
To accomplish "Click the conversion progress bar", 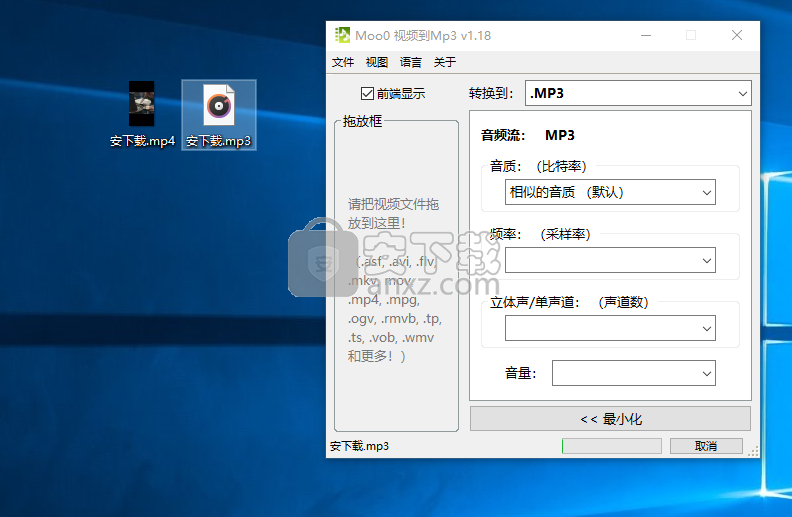I will 612,446.
